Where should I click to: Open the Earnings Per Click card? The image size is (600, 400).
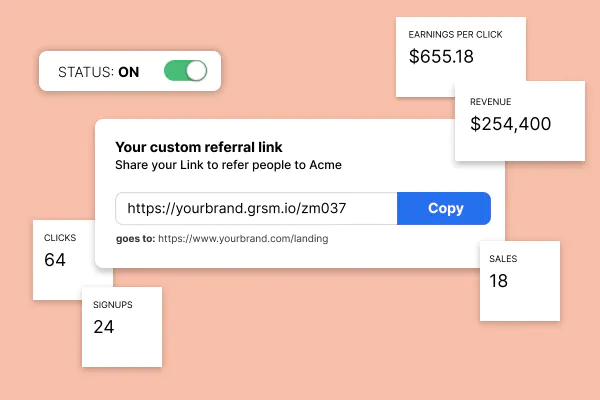click(461, 57)
